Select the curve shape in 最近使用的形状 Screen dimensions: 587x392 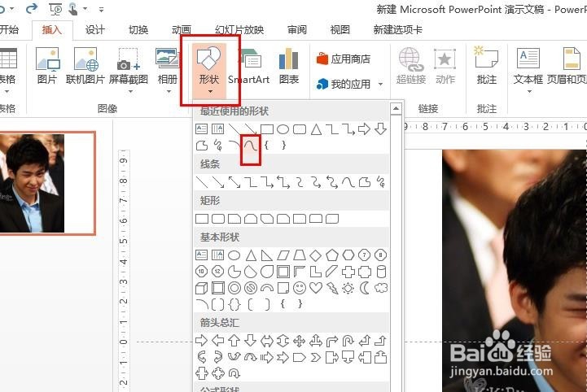[x=251, y=145]
